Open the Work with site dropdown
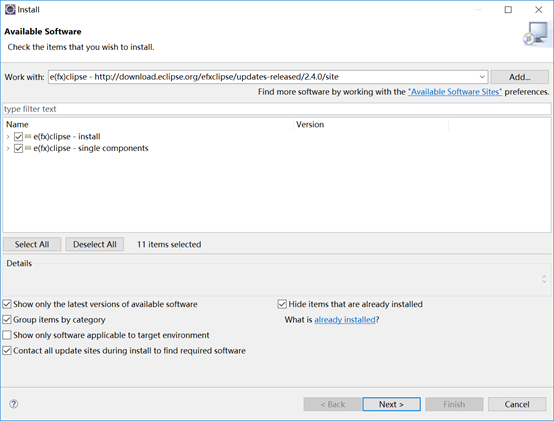Viewport: 554px width, 421px height. coord(482,77)
